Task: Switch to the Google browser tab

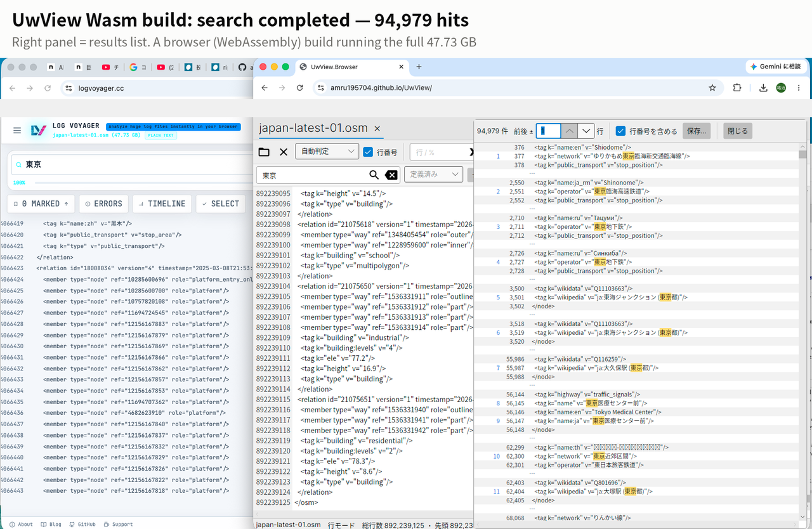Action: (136, 67)
